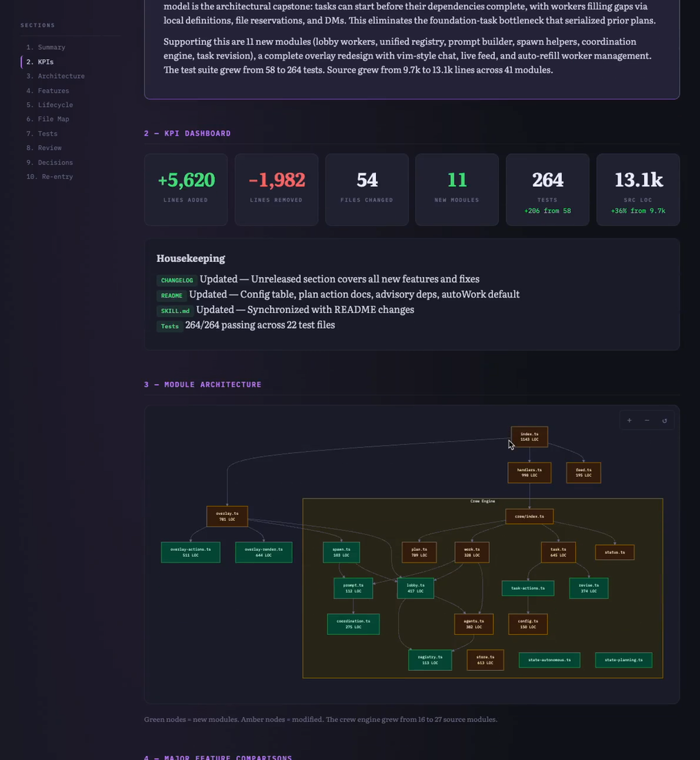
Task: Jump to the Summary section
Action: [x=46, y=47]
